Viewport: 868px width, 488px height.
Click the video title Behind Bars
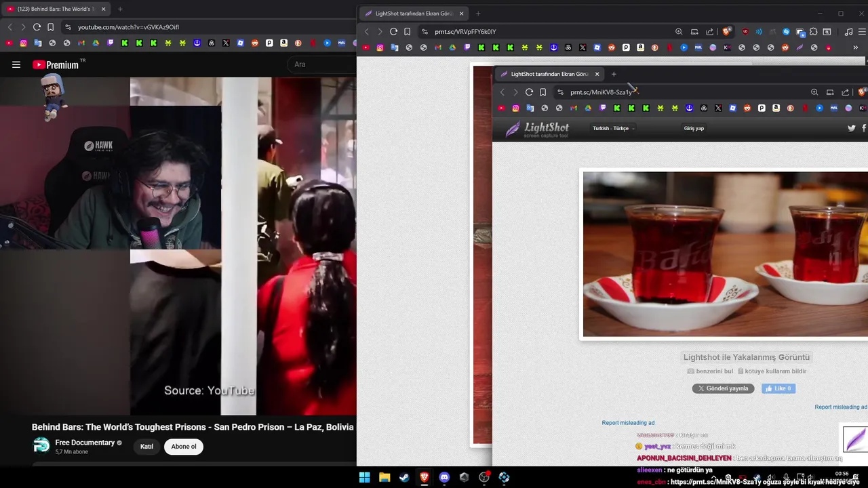click(193, 427)
